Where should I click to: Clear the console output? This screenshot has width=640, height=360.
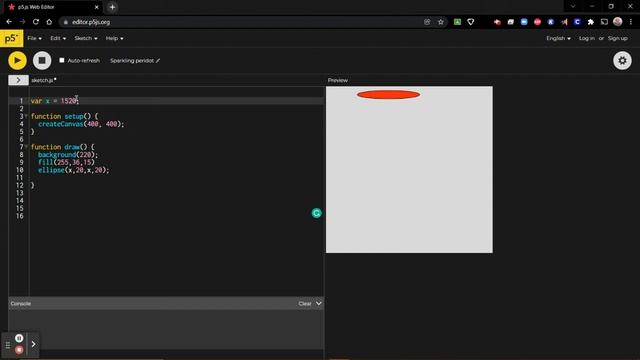click(x=304, y=304)
